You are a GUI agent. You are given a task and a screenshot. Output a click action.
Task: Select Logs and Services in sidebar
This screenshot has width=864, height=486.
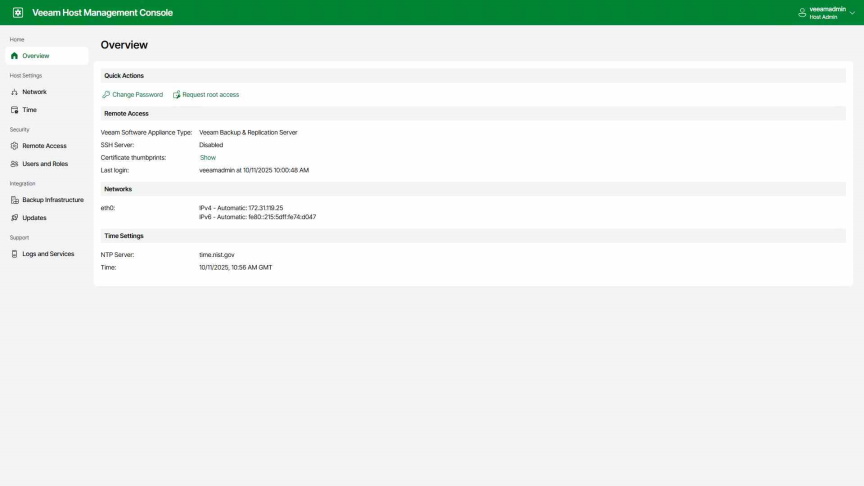pos(48,254)
